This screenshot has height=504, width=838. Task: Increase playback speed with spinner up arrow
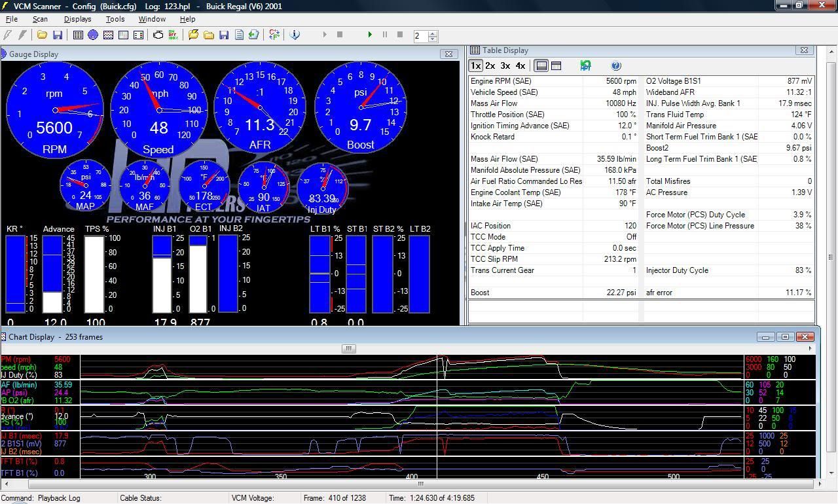coord(432,33)
